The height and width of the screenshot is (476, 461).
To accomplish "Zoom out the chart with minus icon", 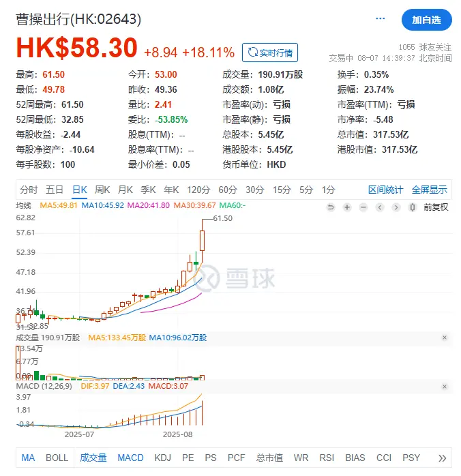I will coord(363,207).
